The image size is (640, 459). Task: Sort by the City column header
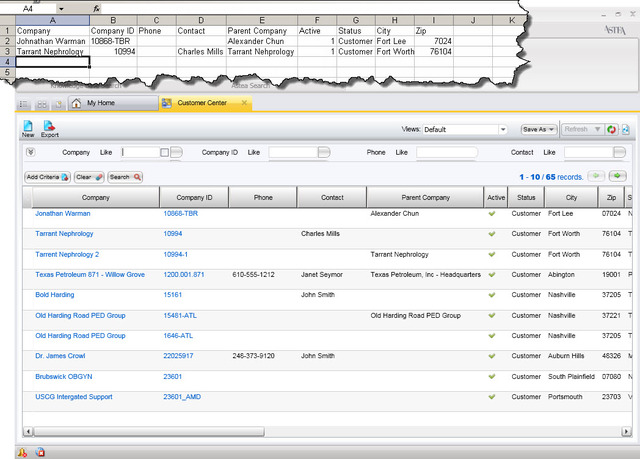(x=571, y=197)
